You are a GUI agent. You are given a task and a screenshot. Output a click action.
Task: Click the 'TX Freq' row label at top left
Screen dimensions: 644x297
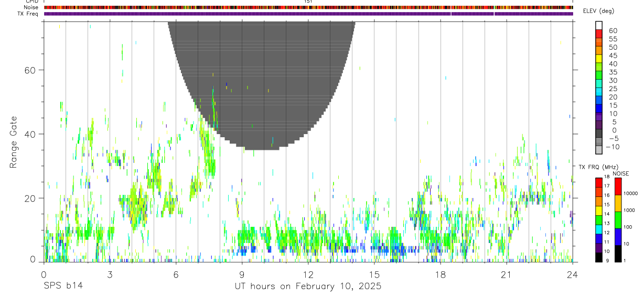click(28, 14)
